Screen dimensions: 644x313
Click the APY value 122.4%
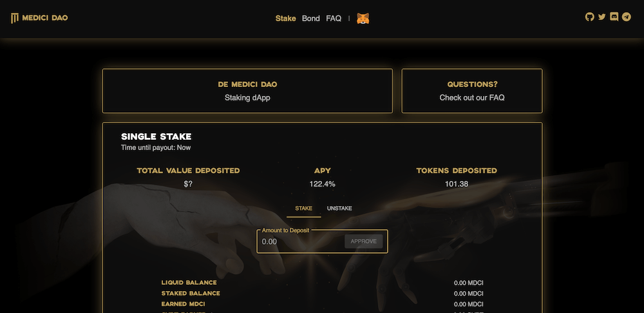pyautogui.click(x=322, y=184)
